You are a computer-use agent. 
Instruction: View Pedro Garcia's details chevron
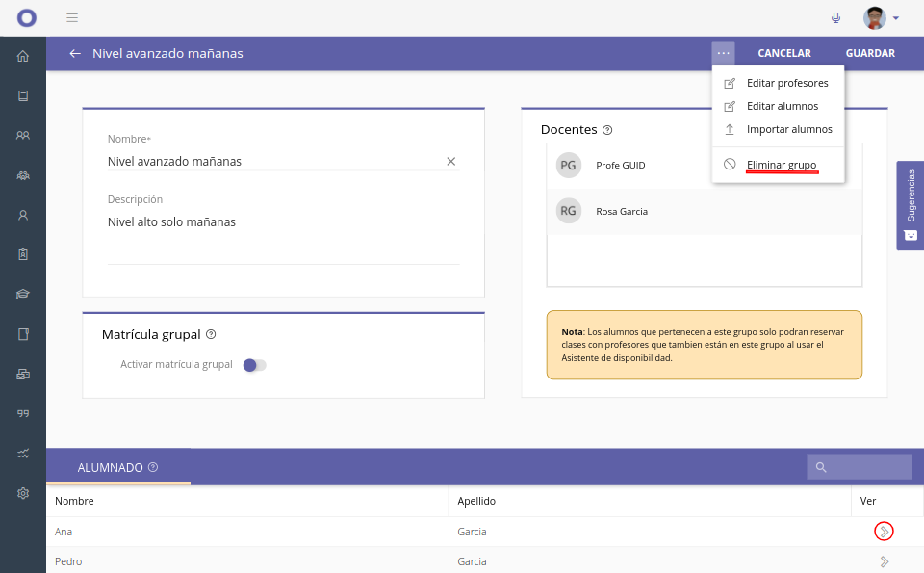tap(884, 561)
